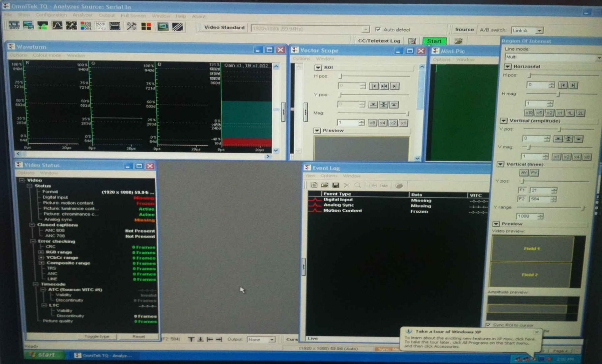The height and width of the screenshot is (364, 602).
Task: Open the tools configuration hammer-wrench icon
Action: [x=131, y=26]
